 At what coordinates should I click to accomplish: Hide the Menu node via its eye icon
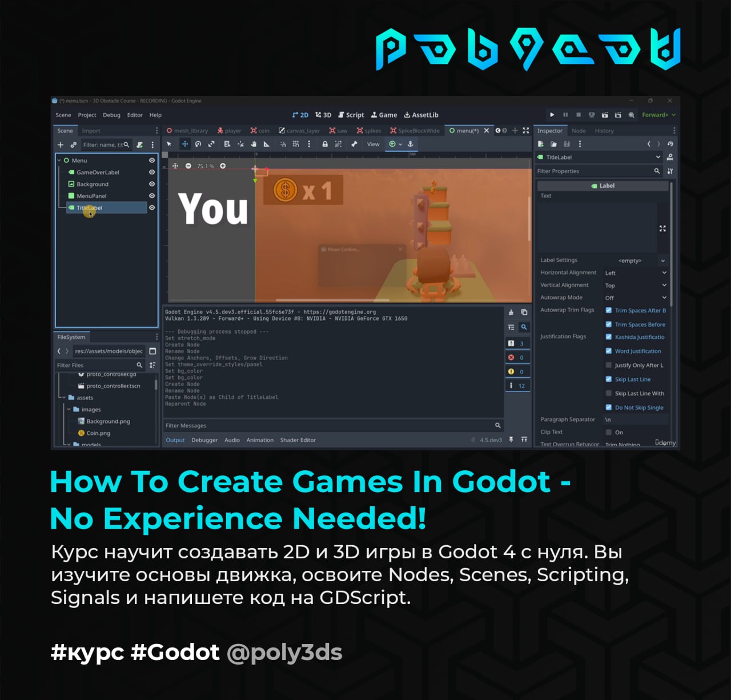[x=152, y=161]
